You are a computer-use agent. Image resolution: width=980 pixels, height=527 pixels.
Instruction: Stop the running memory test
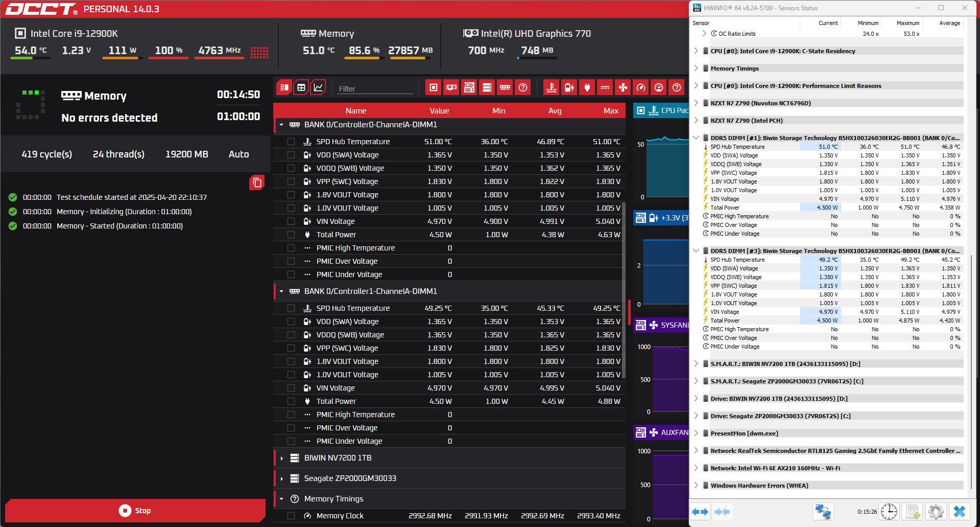[135, 511]
